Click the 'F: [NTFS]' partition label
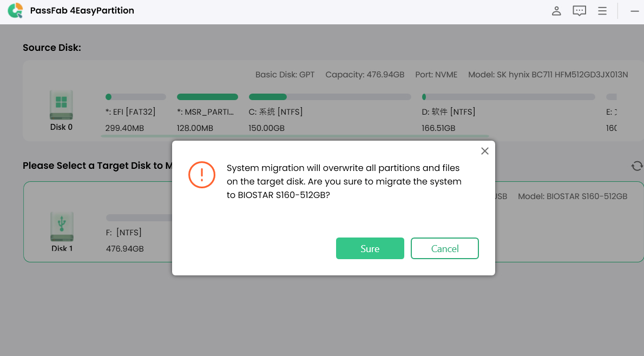The width and height of the screenshot is (644, 356). coord(123,233)
